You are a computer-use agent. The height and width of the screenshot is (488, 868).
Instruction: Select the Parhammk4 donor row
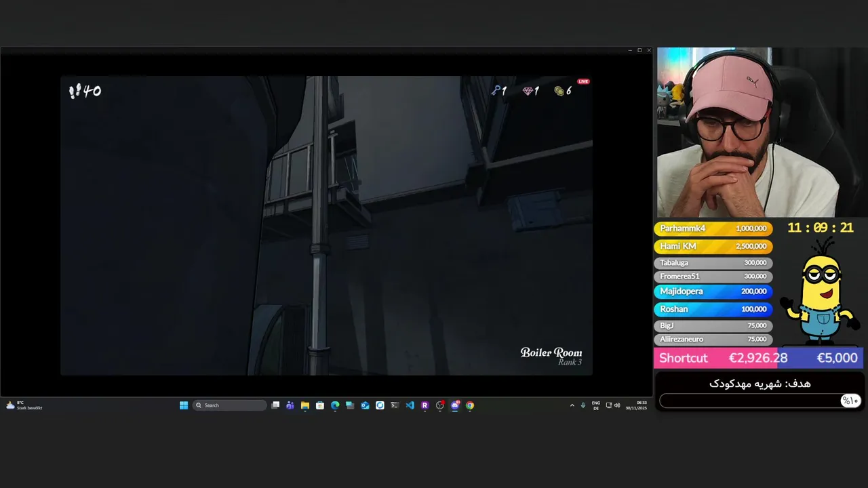[x=713, y=228]
